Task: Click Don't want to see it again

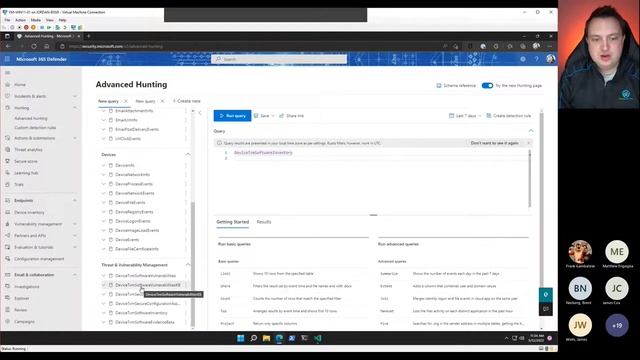Action: 494,143
